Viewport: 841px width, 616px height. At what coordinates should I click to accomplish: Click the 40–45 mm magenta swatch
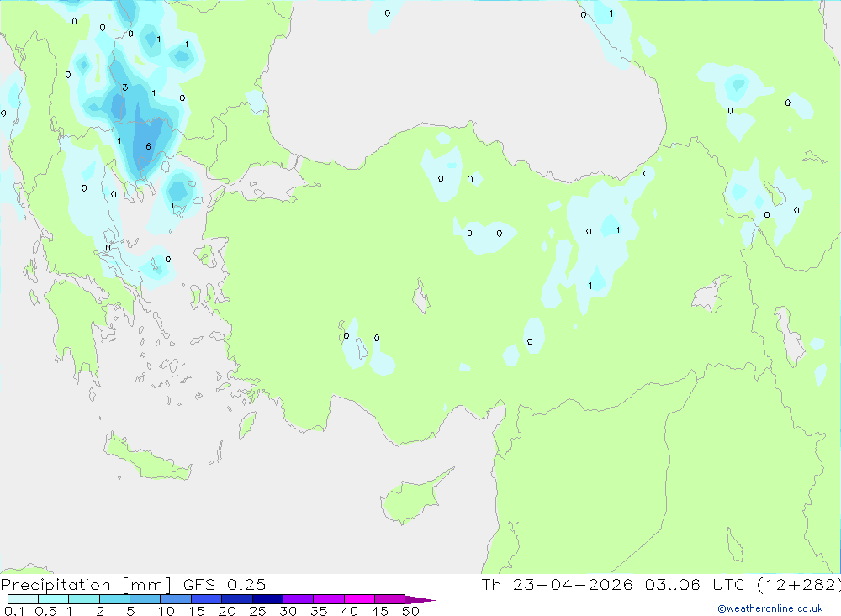359,599
